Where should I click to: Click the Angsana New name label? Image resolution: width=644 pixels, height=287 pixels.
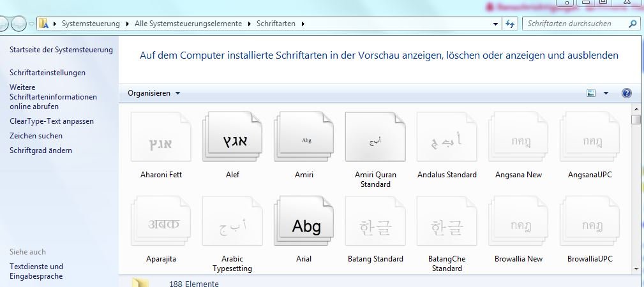pos(518,175)
